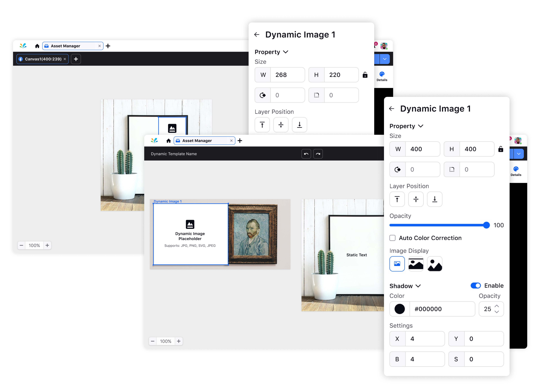Click the 'Center Vertically' layer position icon
Image resolution: width=537 pixels, height=392 pixels.
(x=416, y=199)
